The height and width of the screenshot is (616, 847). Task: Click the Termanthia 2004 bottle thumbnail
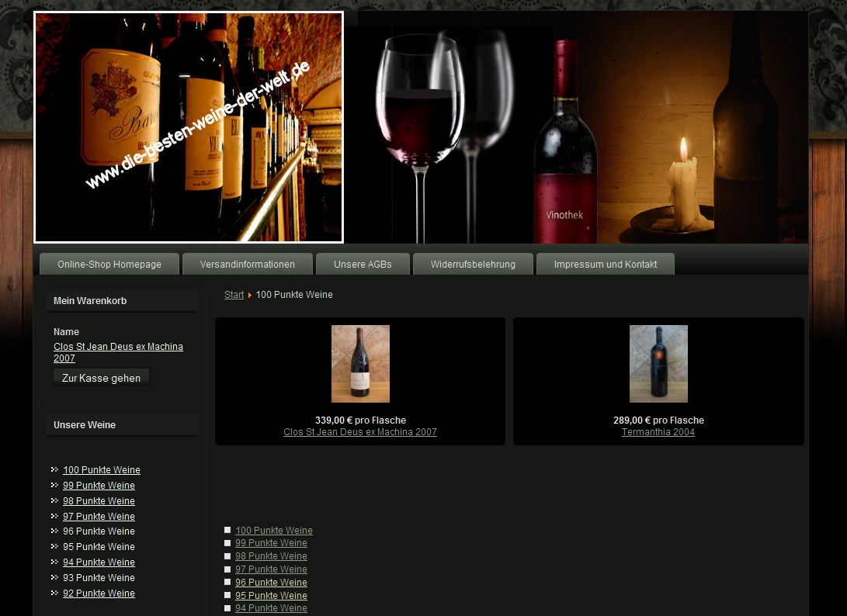click(x=658, y=363)
